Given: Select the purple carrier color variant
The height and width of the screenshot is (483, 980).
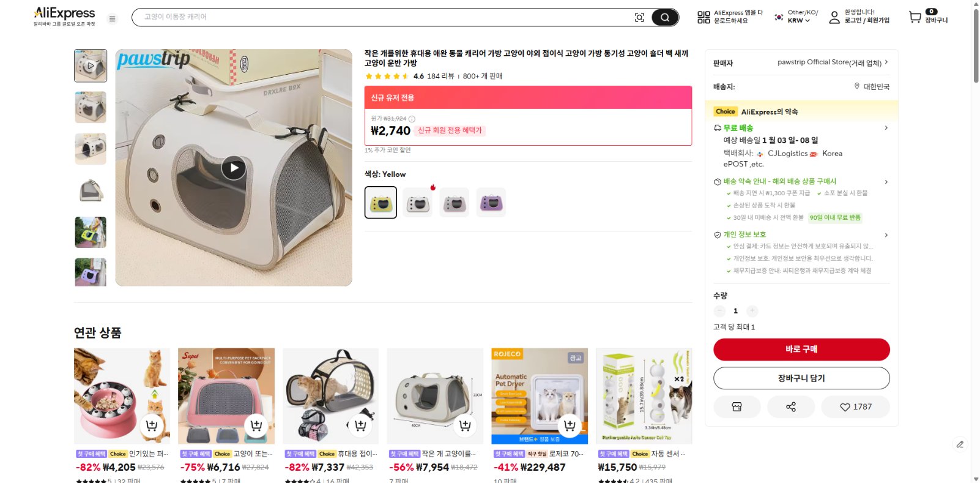Looking at the screenshot, I should pos(491,202).
